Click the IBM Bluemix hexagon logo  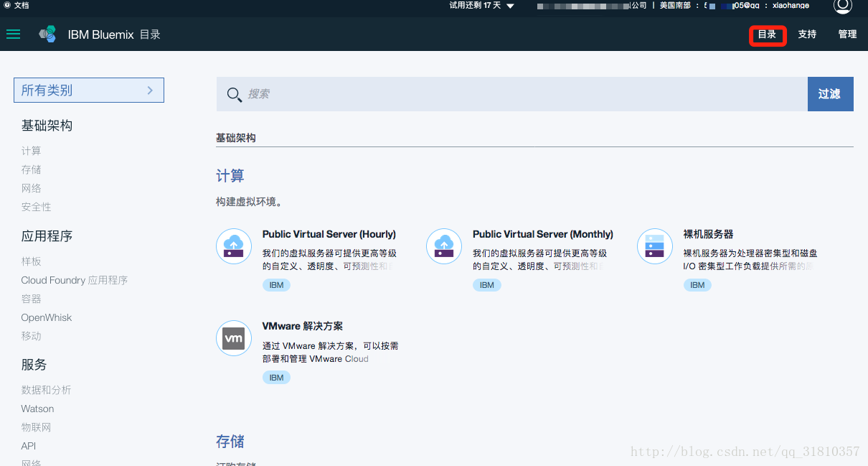47,34
